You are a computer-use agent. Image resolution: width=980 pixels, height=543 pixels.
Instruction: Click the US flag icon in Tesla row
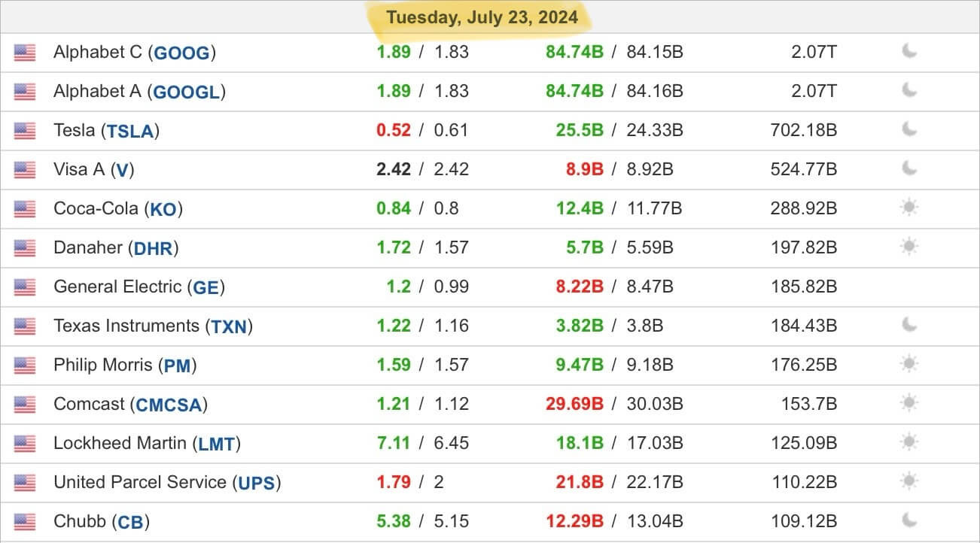25,131
